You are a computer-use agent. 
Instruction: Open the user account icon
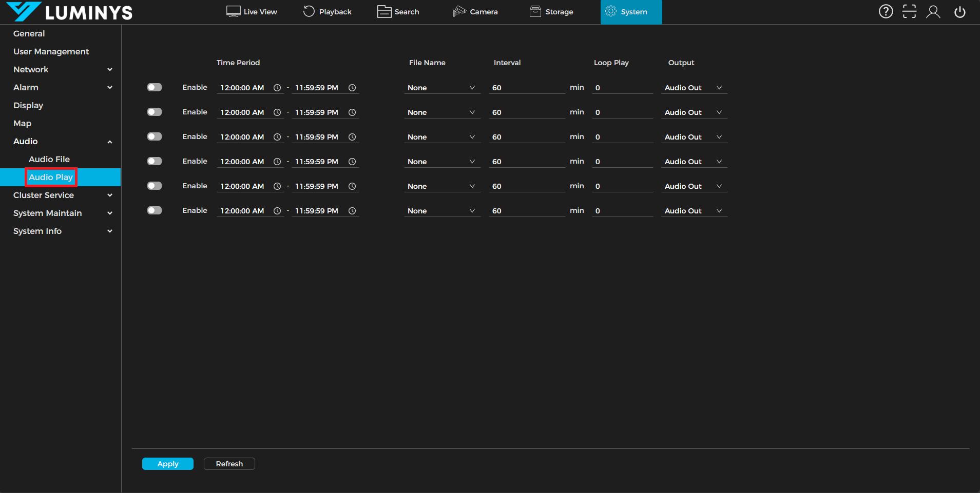pos(933,11)
